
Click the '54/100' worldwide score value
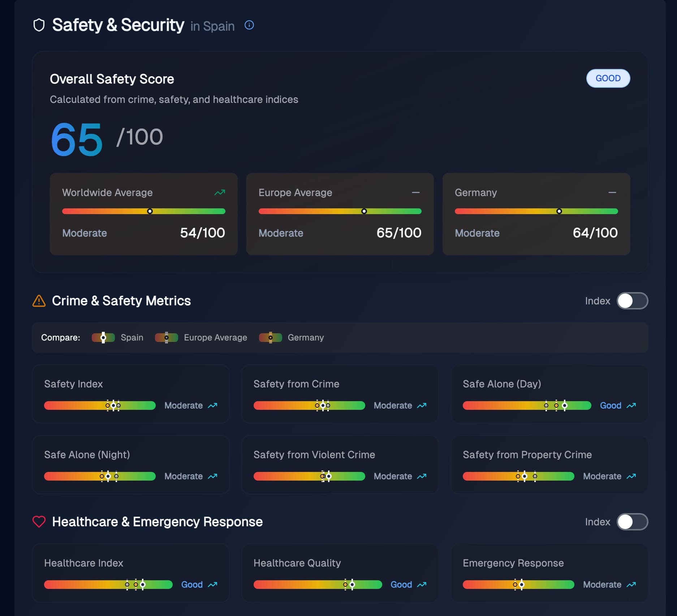point(203,233)
